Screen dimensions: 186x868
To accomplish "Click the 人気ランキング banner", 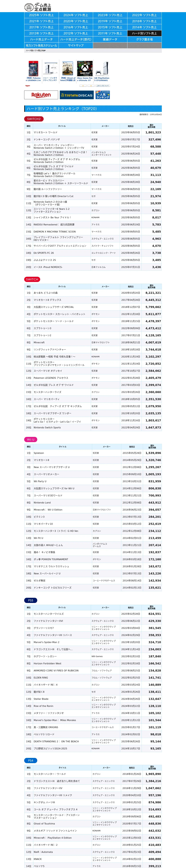I will pyautogui.click(x=103, y=95).
